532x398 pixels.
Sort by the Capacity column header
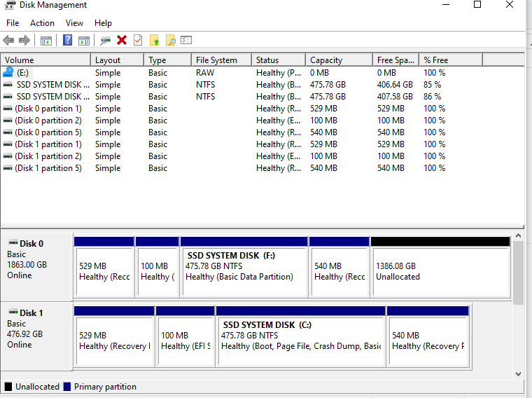(x=339, y=60)
